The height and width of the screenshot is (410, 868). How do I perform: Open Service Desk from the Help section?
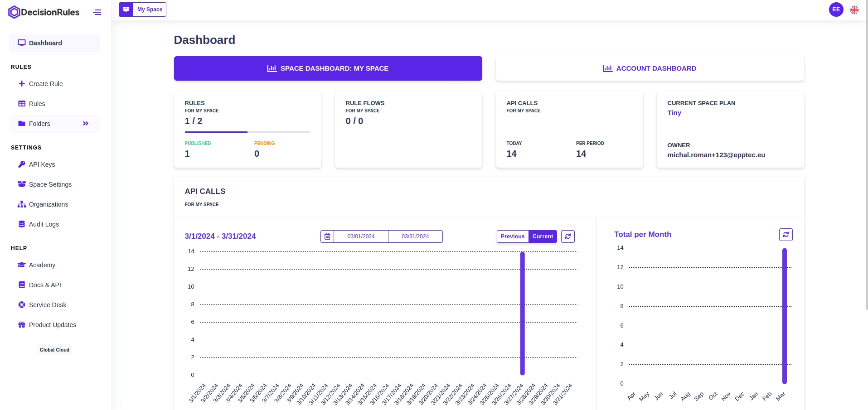47,305
